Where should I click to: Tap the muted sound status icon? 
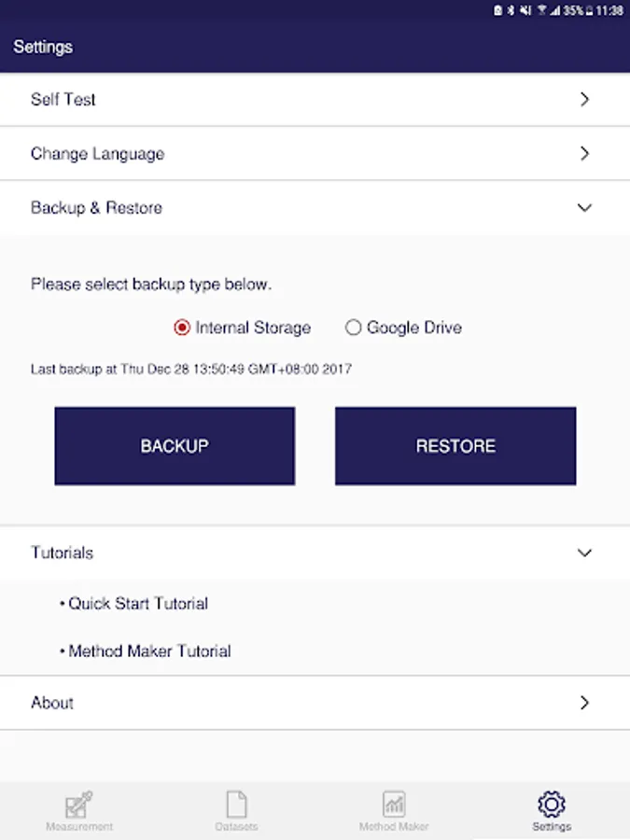tap(525, 10)
